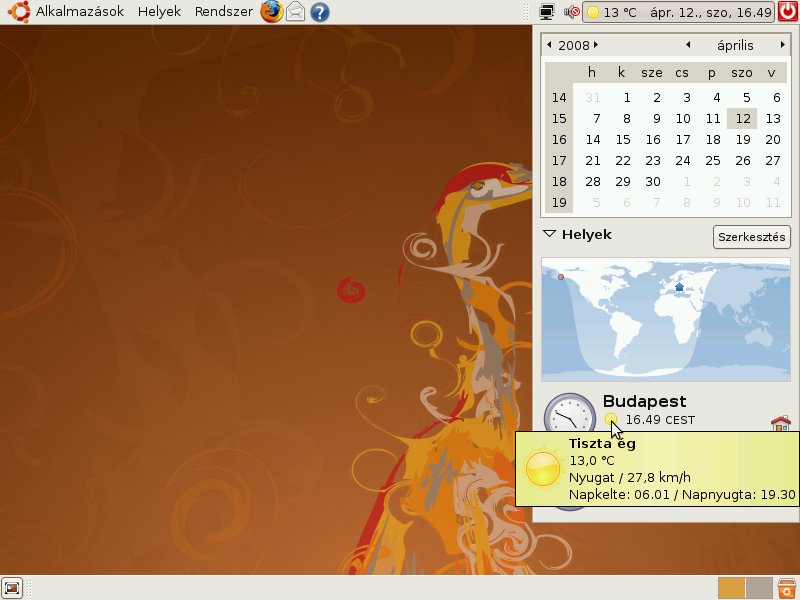This screenshot has height=600, width=800.
Task: Select calendar day 13
Action: click(772, 118)
